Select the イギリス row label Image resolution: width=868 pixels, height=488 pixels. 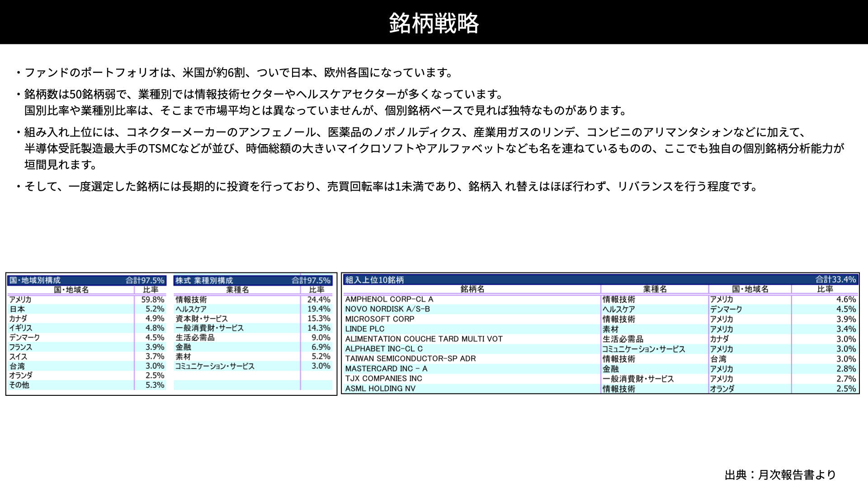click(x=21, y=328)
